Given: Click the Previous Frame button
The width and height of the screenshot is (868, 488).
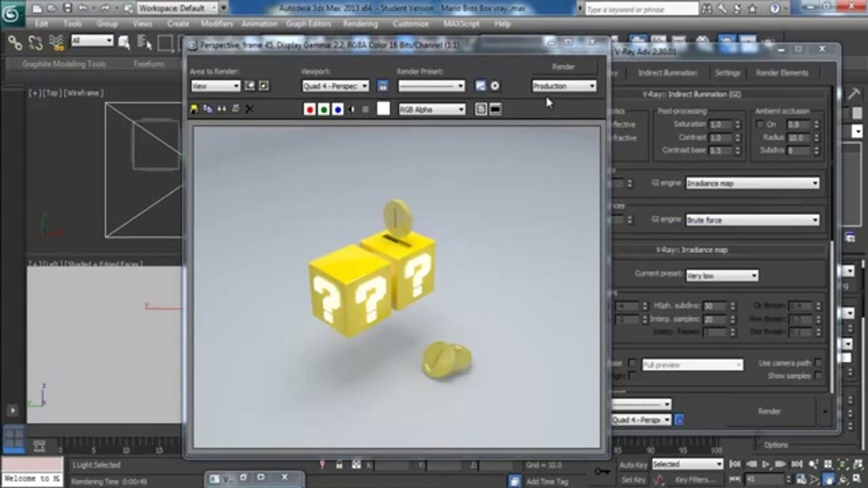Looking at the screenshot, I should 750,464.
